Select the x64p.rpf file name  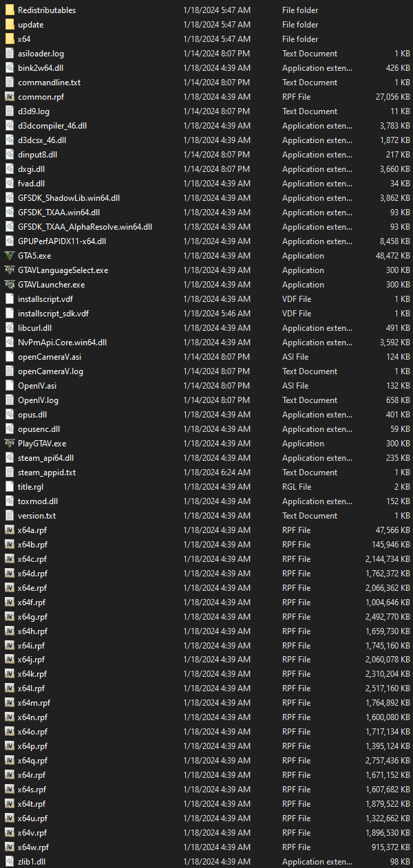(x=33, y=746)
